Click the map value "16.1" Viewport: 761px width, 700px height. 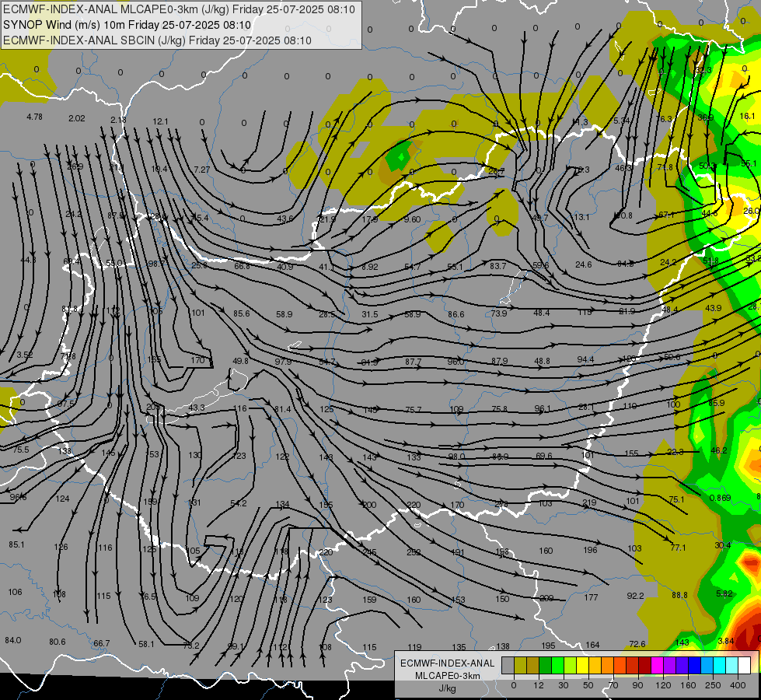pyautogui.click(x=748, y=116)
